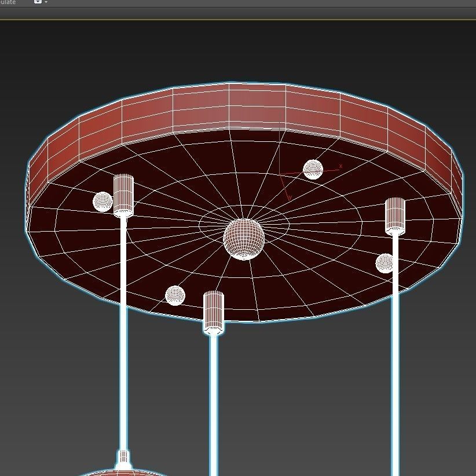
Task: Open the Populate ribbon tab
Action: pyautogui.click(x=8, y=2)
